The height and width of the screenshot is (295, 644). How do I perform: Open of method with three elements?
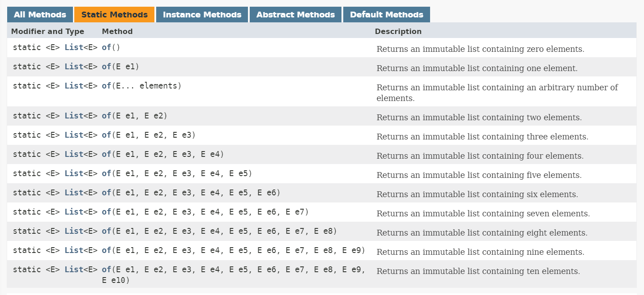pos(107,135)
